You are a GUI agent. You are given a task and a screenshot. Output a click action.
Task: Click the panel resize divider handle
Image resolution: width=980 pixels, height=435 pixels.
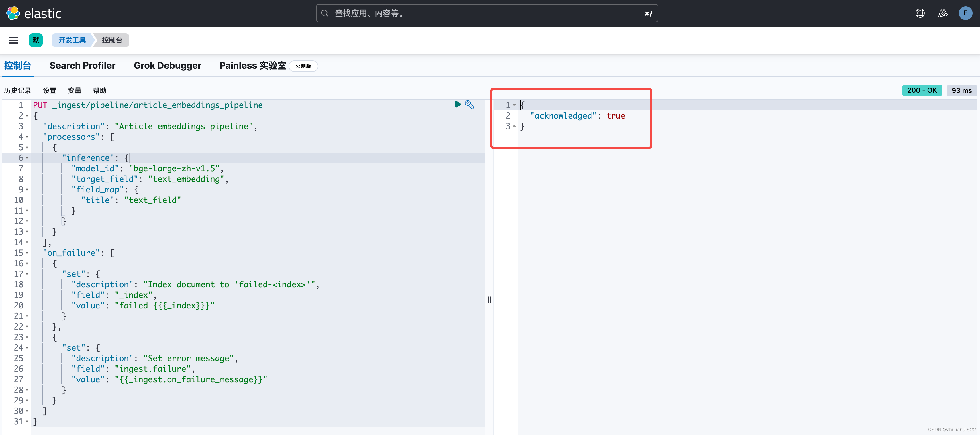click(x=489, y=300)
